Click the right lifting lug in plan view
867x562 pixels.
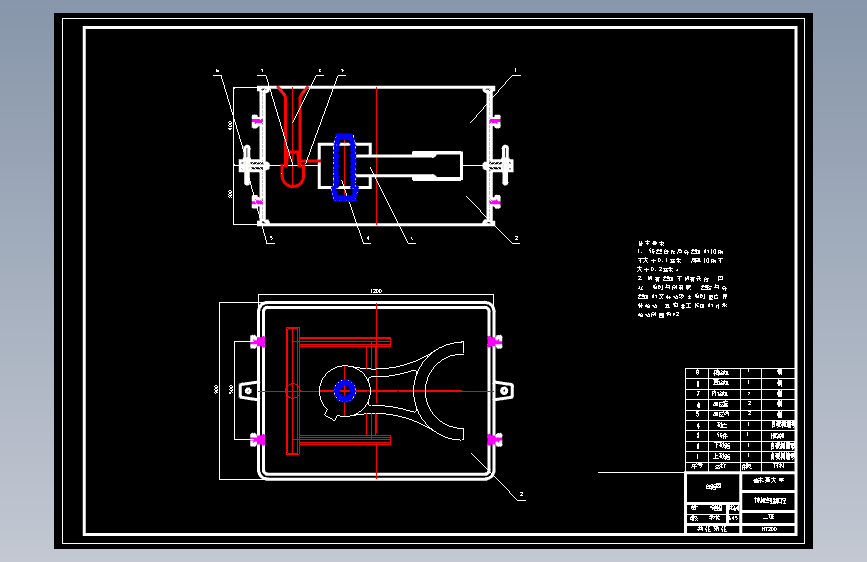(x=504, y=391)
